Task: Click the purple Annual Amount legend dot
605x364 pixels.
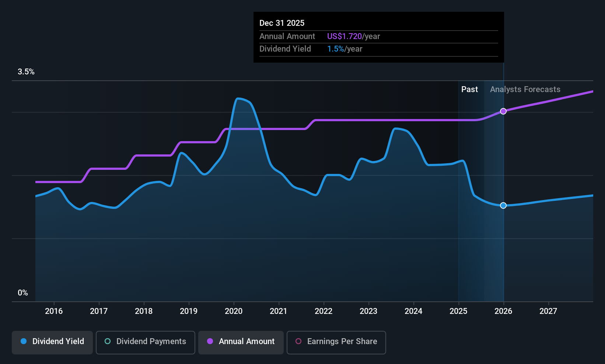Action: (x=210, y=341)
